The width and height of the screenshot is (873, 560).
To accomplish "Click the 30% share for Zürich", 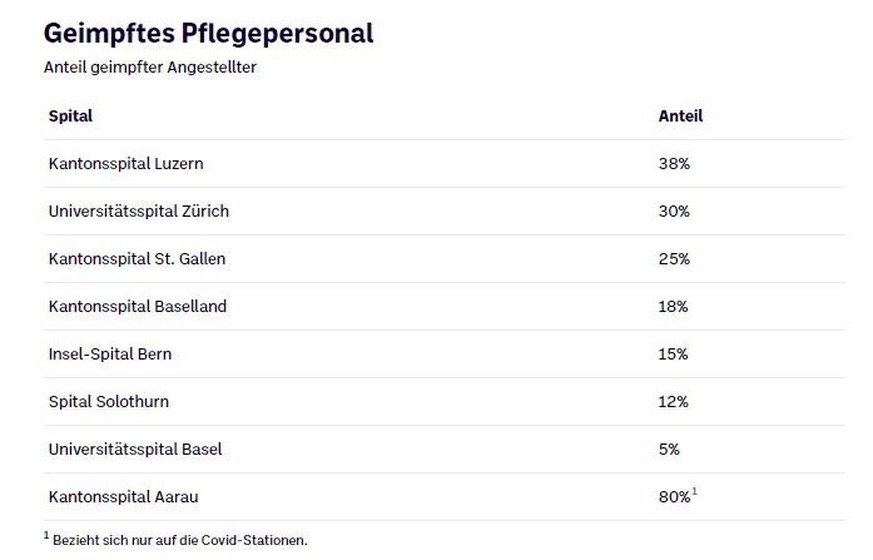I will 674,211.
